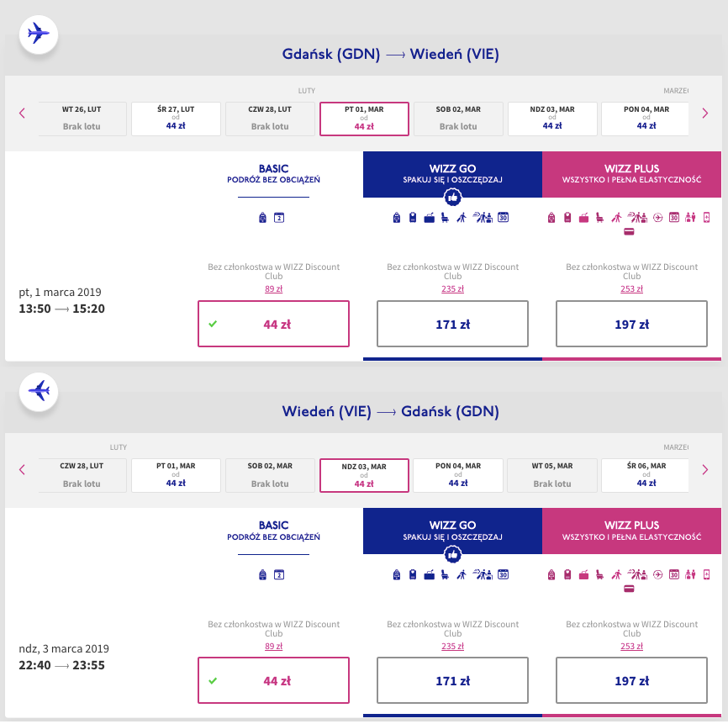The image size is (728, 724).
Task: Open the 89 zł price link for the outbound BASIC fare
Action: click(x=273, y=289)
